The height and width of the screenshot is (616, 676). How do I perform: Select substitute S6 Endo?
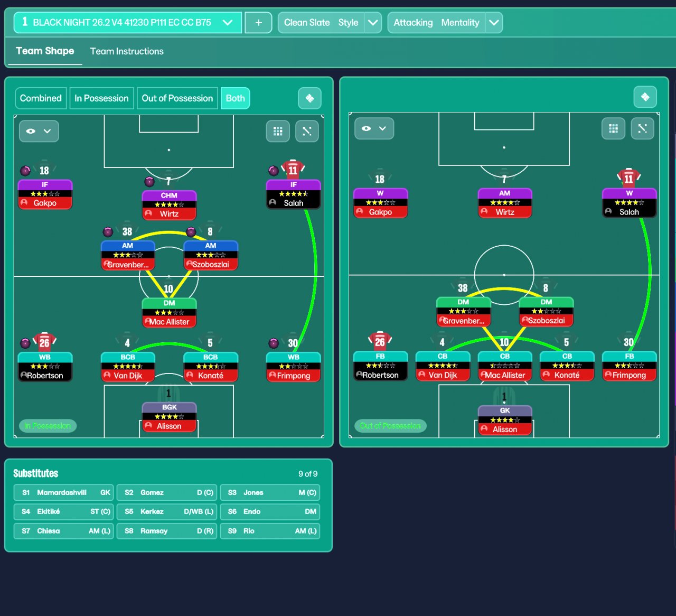tap(270, 511)
